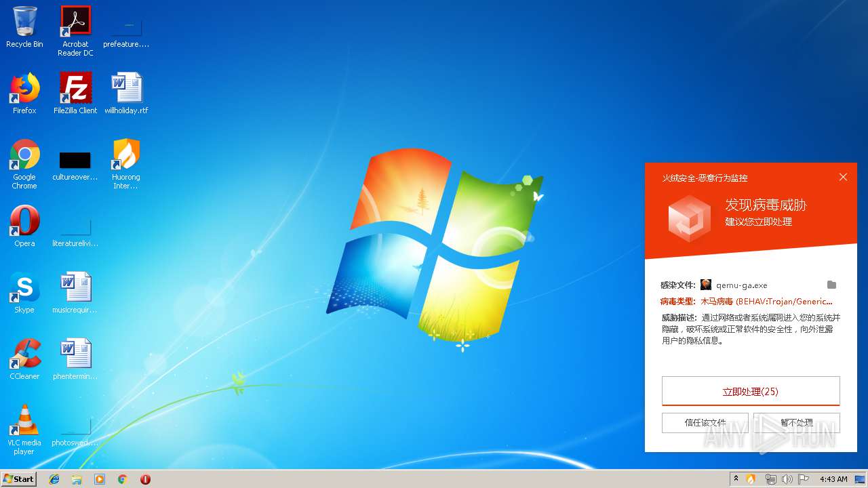The width and height of the screenshot is (868, 488).
Task: Open Windows Explorer folder in taskbar
Action: [77, 479]
